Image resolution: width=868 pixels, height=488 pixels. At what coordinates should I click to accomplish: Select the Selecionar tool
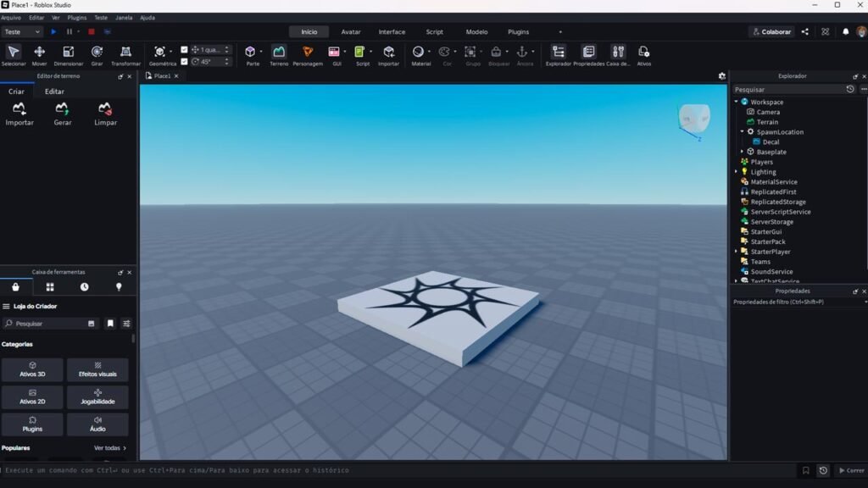pos(14,55)
